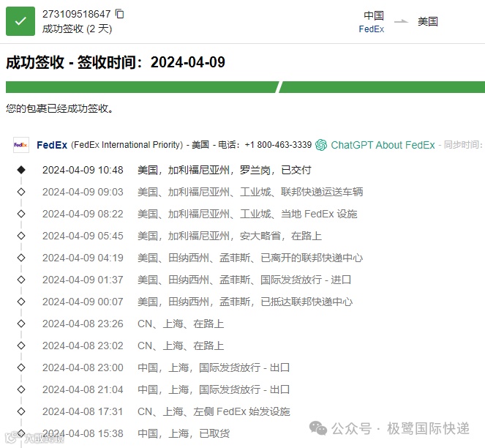
Task: Click the diamond marker for 2024-04-09 01:37
Action: (x=21, y=280)
